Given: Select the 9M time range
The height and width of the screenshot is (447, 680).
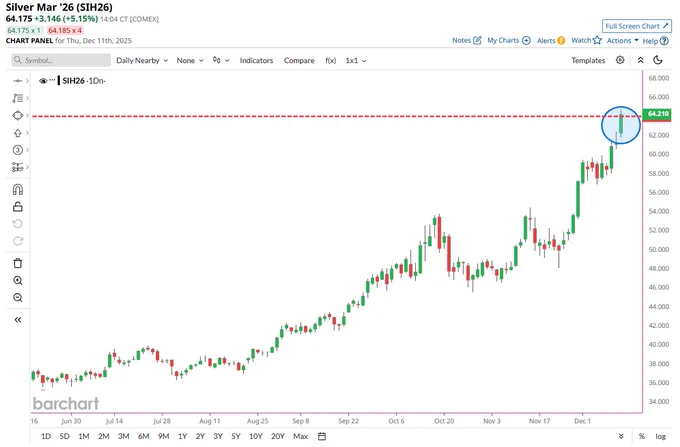Looking at the screenshot, I should (x=163, y=436).
